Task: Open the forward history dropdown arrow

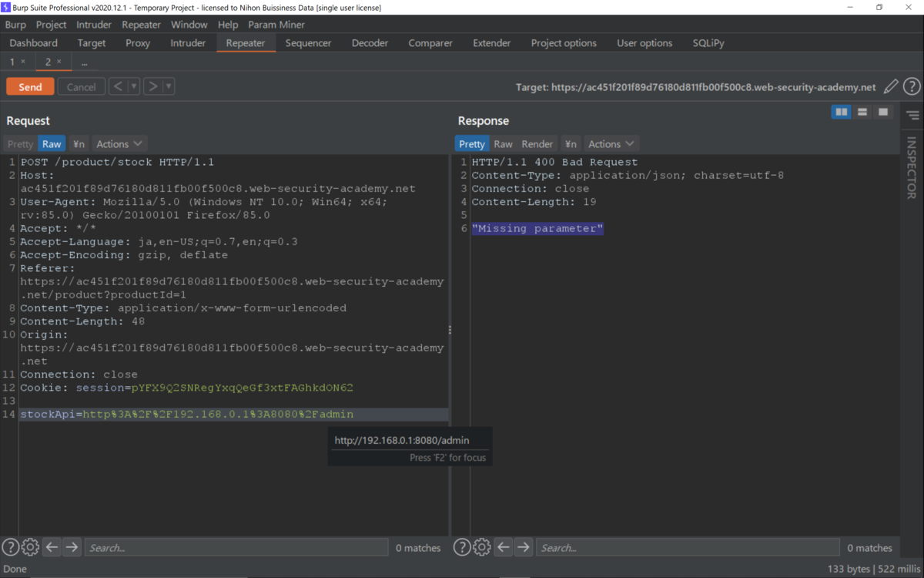Action: pyautogui.click(x=169, y=86)
